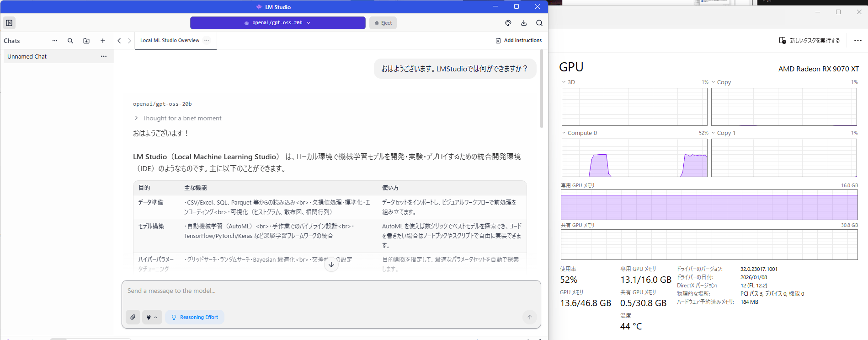The height and width of the screenshot is (340, 868).
Task: Open the downloads icon in header
Action: point(524,23)
